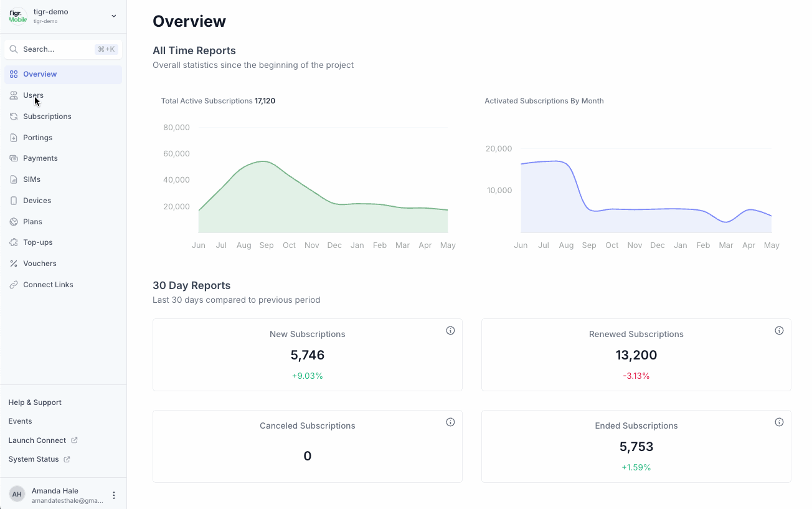Focus the Search input field
The width and height of the screenshot is (812, 509).
pyautogui.click(x=56, y=49)
